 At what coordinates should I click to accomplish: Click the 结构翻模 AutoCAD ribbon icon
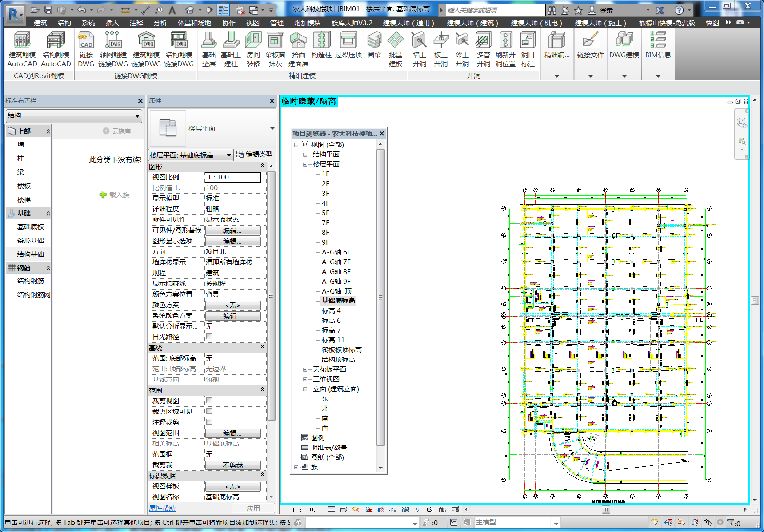[56, 40]
